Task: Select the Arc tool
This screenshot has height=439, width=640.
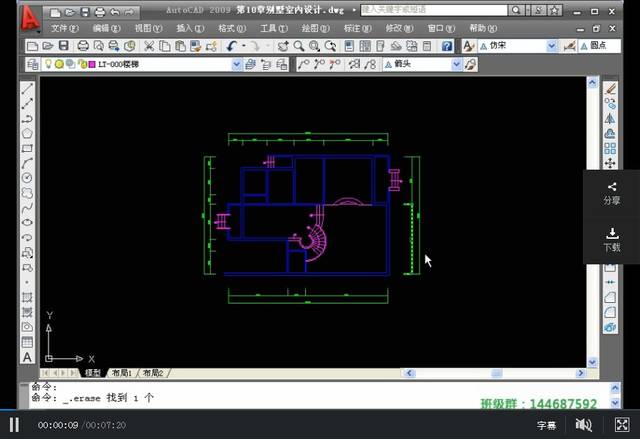Action: click(27, 163)
